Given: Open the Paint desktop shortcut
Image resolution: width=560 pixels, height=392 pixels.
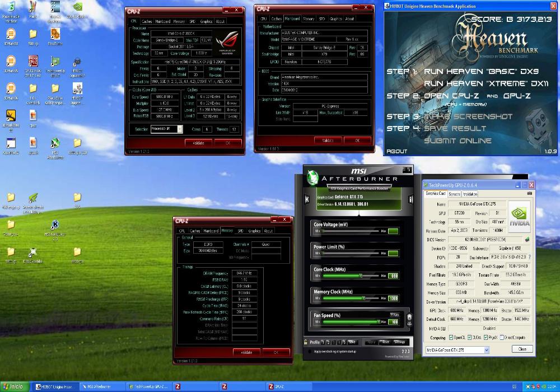Looking at the screenshot, I should 33,7.
